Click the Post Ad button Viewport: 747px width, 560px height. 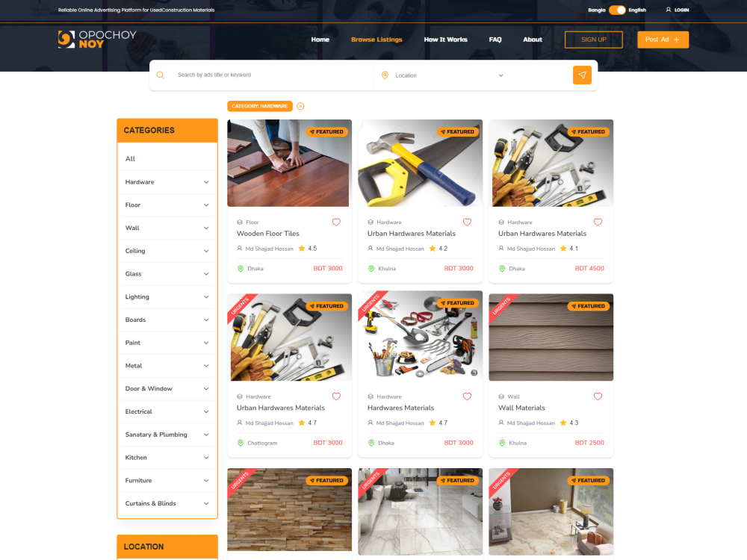click(x=663, y=40)
